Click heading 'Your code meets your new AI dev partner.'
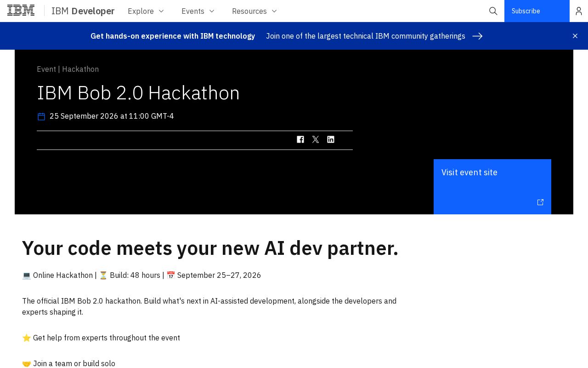Screen dimensions: 588x368 pyautogui.click(x=210, y=248)
